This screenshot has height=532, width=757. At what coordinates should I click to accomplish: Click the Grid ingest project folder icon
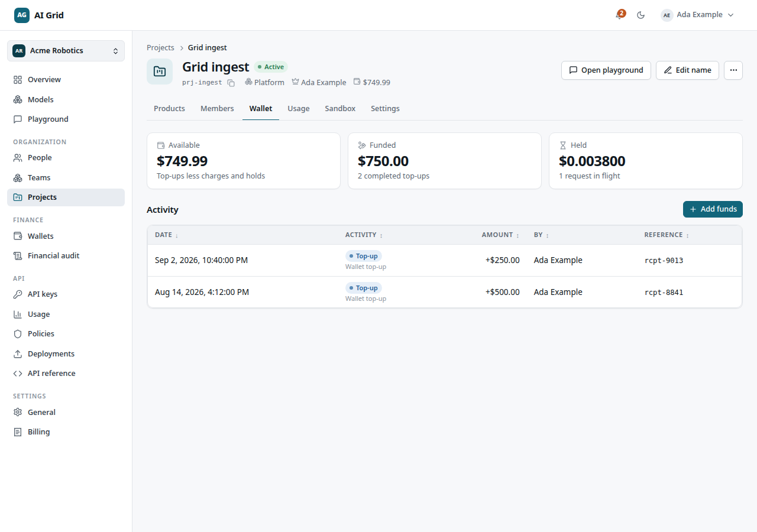coord(160,71)
